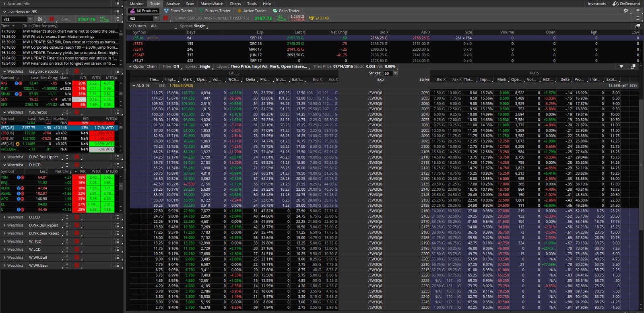Step the D.LCD watchlist selector arrows
The width and height of the screenshot is (644, 313).
67,217
